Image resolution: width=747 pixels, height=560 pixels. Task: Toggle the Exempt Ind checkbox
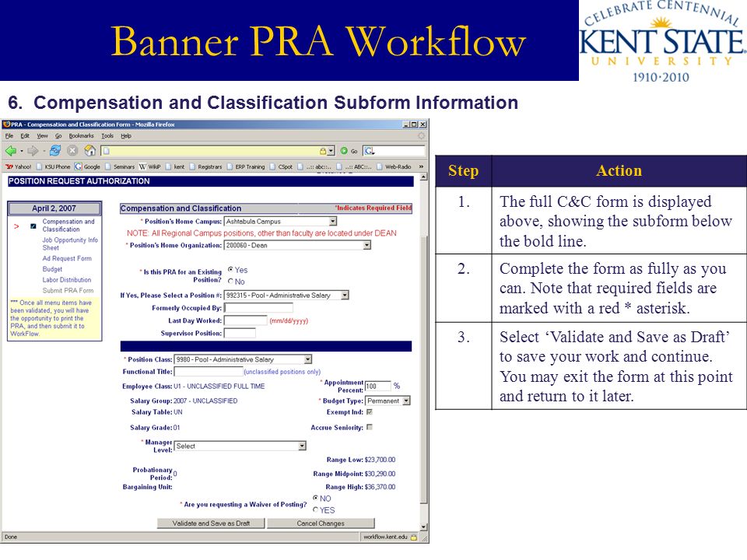click(369, 412)
